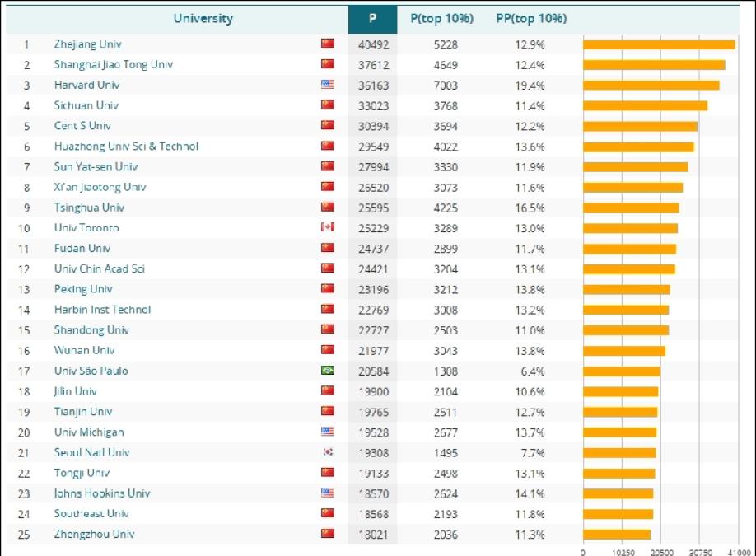
Task: Open Univ Michigan link
Action: pyautogui.click(x=89, y=432)
